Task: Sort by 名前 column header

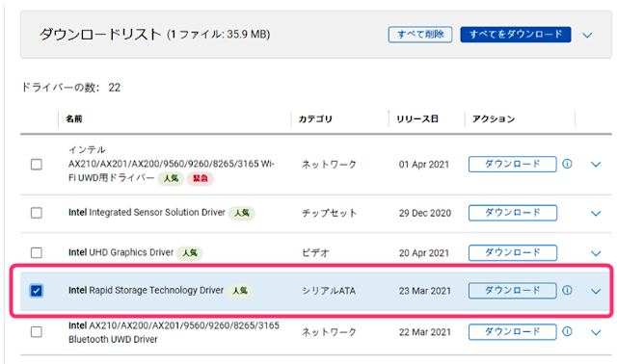Action: pyautogui.click(x=74, y=118)
